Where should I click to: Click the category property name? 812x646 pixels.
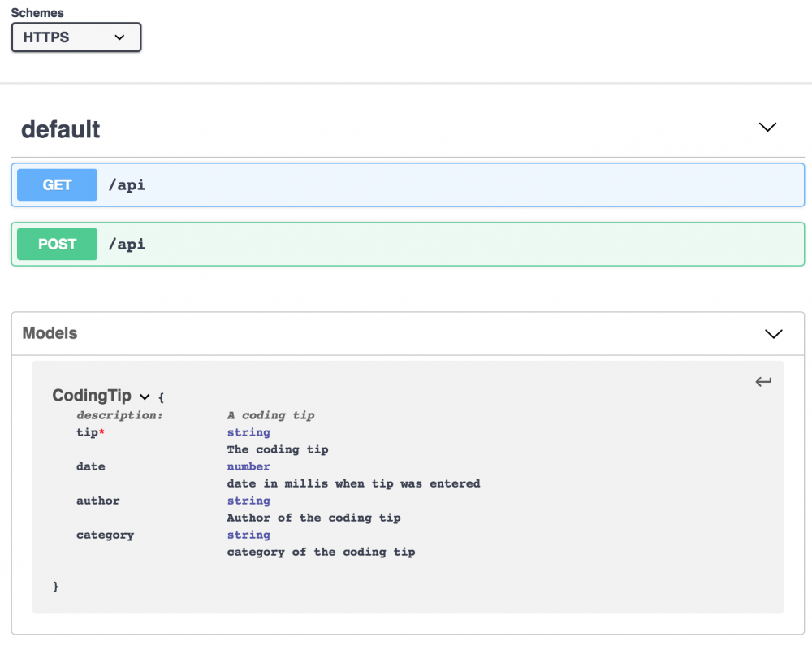point(106,535)
